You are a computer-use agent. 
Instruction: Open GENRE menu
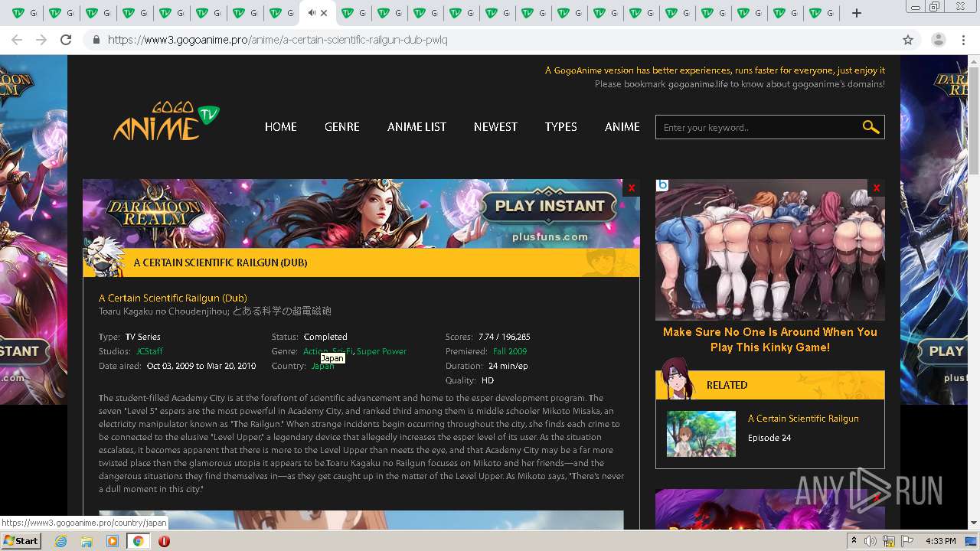coord(341,127)
